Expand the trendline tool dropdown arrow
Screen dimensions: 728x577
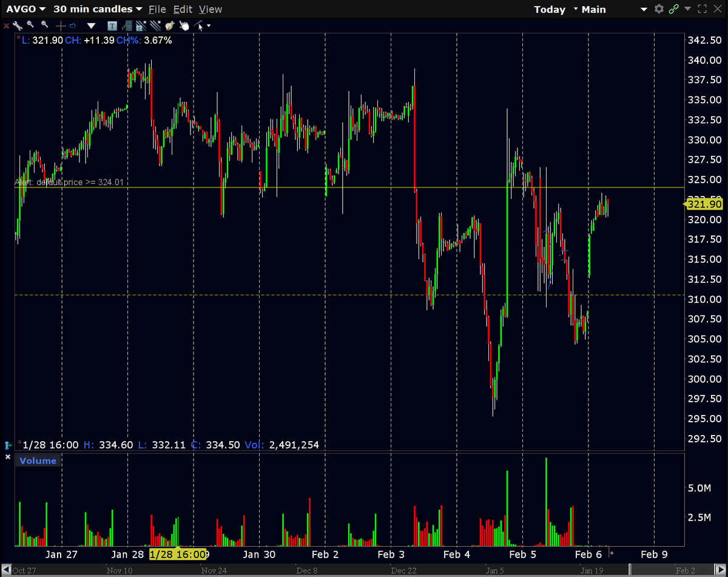(x=209, y=25)
